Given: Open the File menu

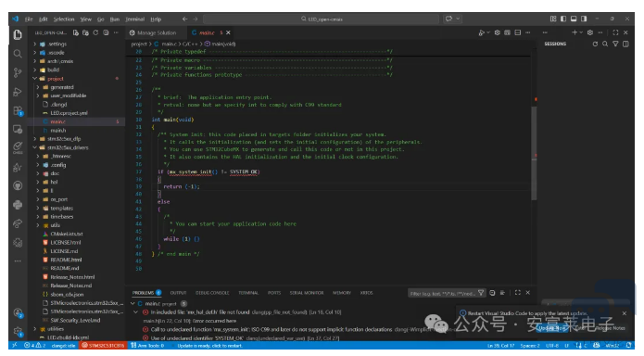Looking at the screenshot, I should [x=29, y=19].
